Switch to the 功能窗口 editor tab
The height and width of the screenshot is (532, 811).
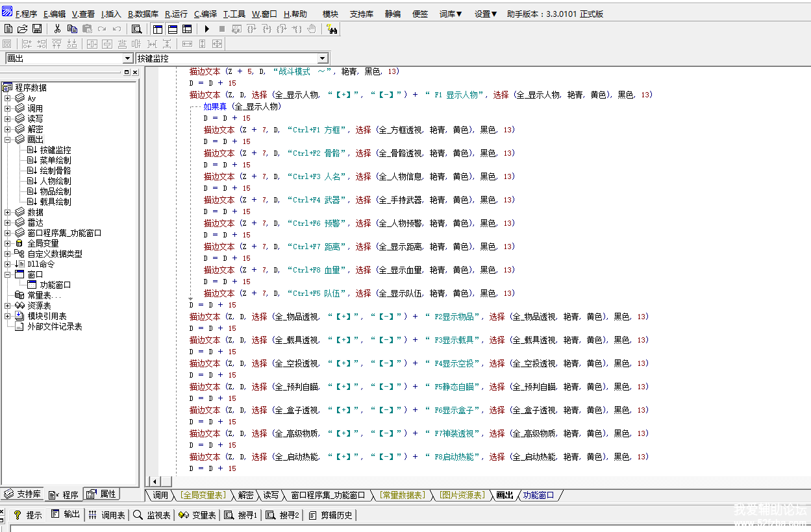click(x=538, y=495)
